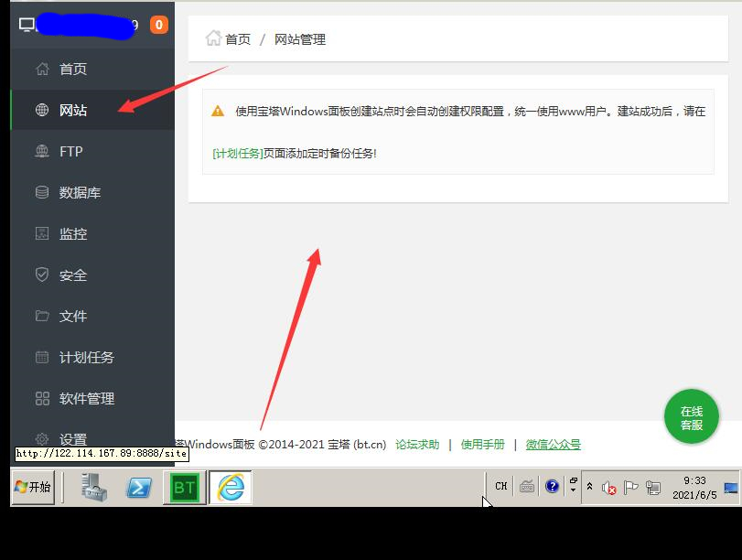This screenshot has height=560, width=742.
Task: Open 监控 monitoring page
Action: point(92,234)
